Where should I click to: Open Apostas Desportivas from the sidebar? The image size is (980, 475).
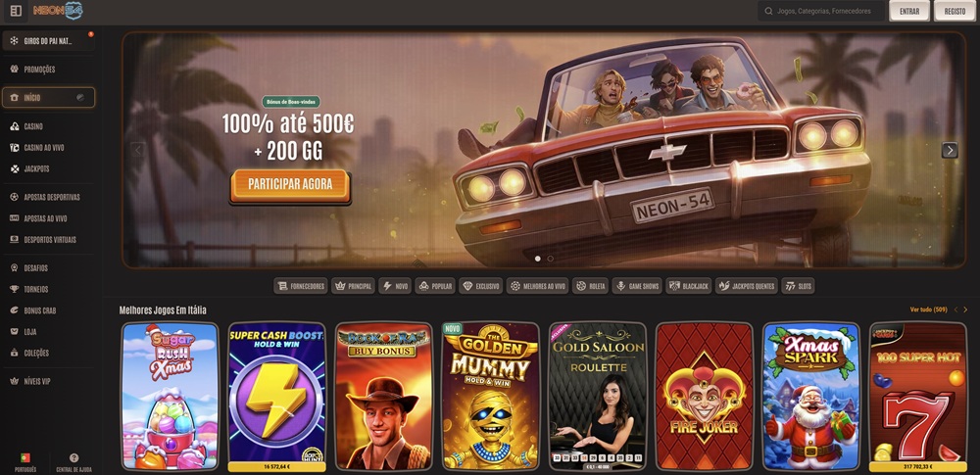(49, 197)
